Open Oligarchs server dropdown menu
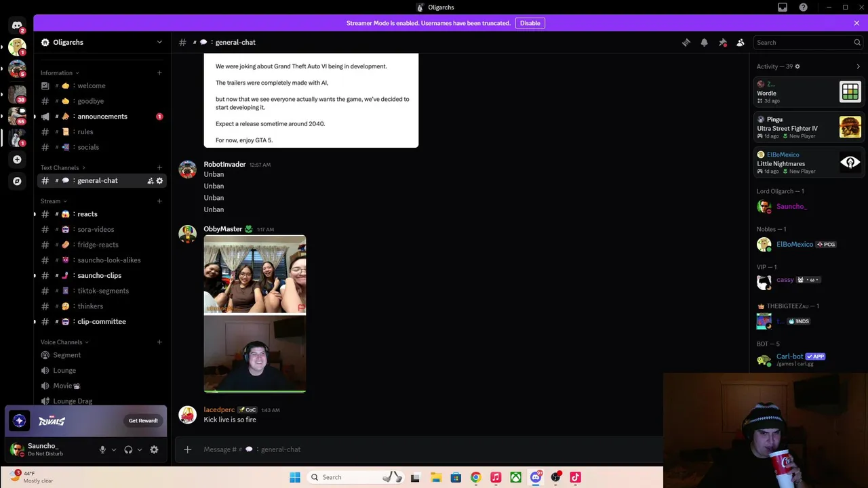 coord(159,42)
